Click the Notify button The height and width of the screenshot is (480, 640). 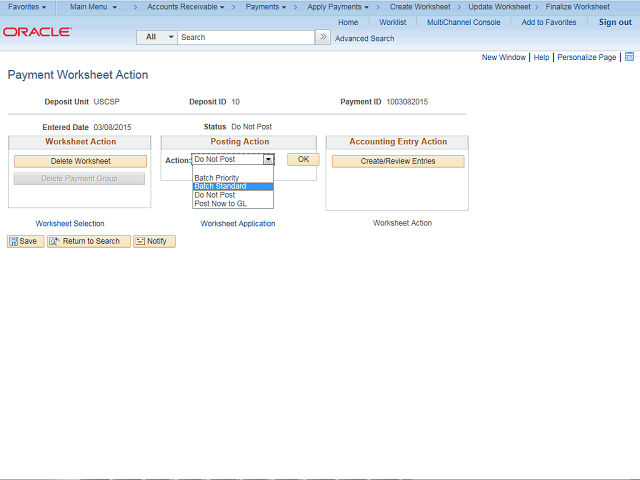[x=154, y=241]
